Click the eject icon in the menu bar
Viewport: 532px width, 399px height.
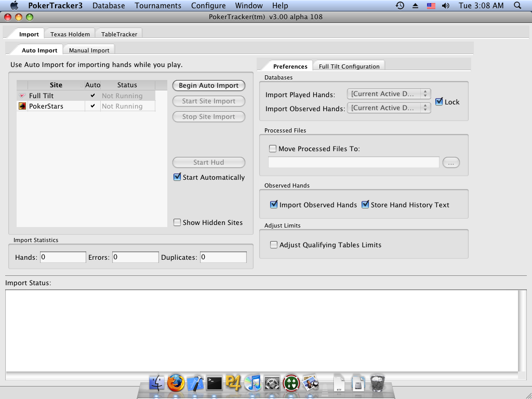(415, 6)
